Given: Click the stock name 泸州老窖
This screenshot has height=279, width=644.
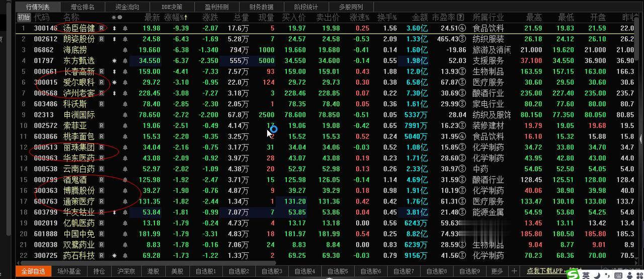Looking at the screenshot, I should click(x=79, y=93).
